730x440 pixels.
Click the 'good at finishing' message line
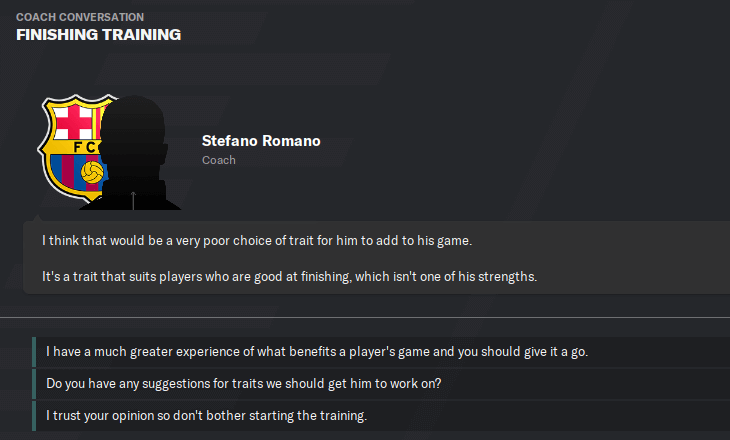tap(290, 277)
